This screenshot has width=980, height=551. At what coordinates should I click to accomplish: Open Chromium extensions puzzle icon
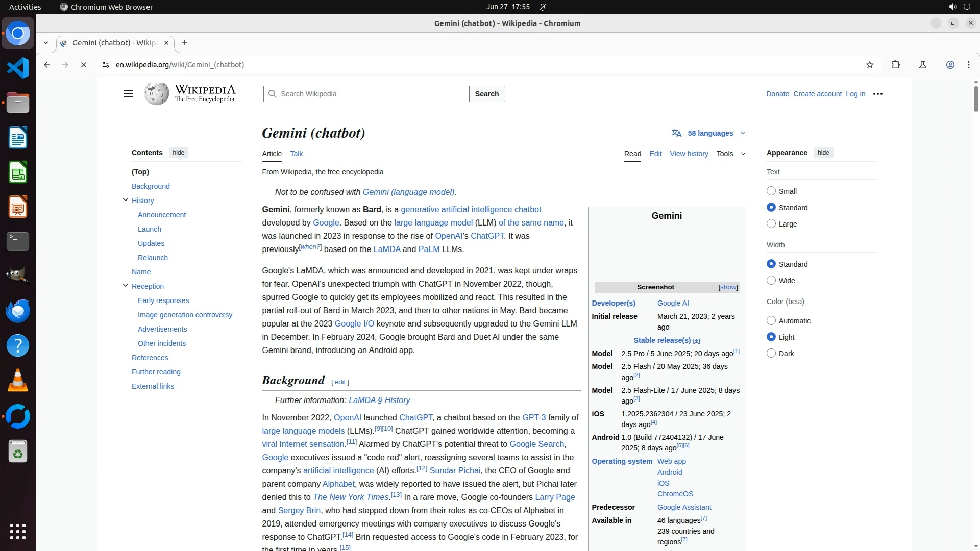tap(895, 65)
